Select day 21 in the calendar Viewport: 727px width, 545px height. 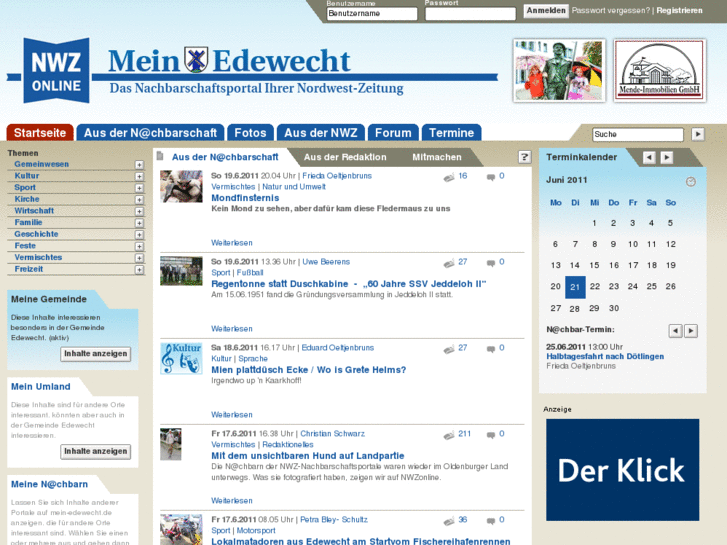click(x=575, y=287)
